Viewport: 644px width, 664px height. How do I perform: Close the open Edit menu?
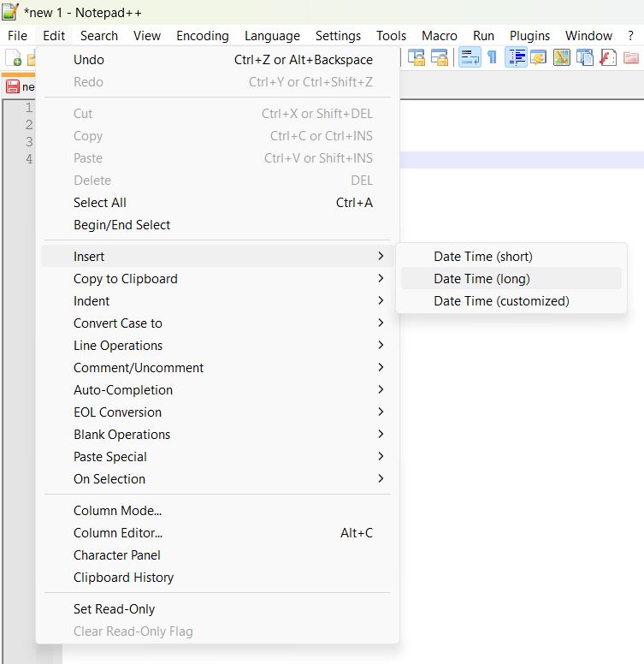click(x=54, y=36)
